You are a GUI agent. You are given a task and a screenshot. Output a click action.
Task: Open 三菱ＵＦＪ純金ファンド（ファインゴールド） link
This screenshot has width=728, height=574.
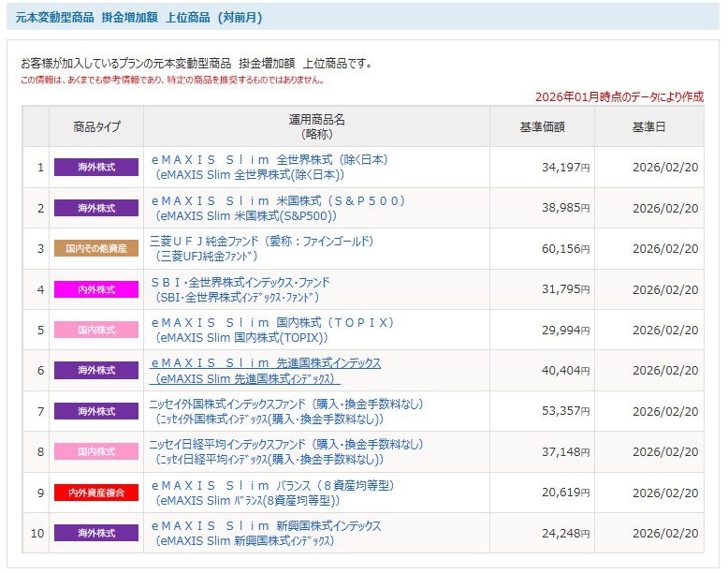pyautogui.click(x=262, y=249)
